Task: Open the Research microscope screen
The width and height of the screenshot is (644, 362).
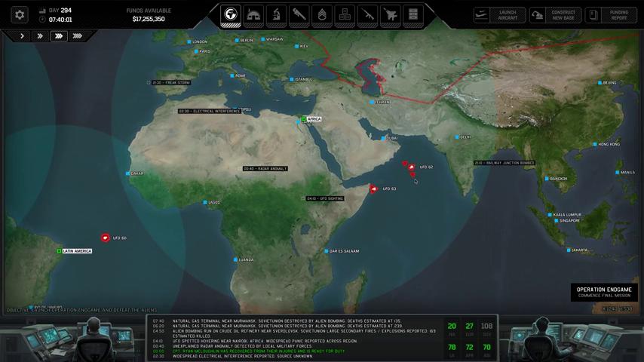Action: click(x=276, y=14)
